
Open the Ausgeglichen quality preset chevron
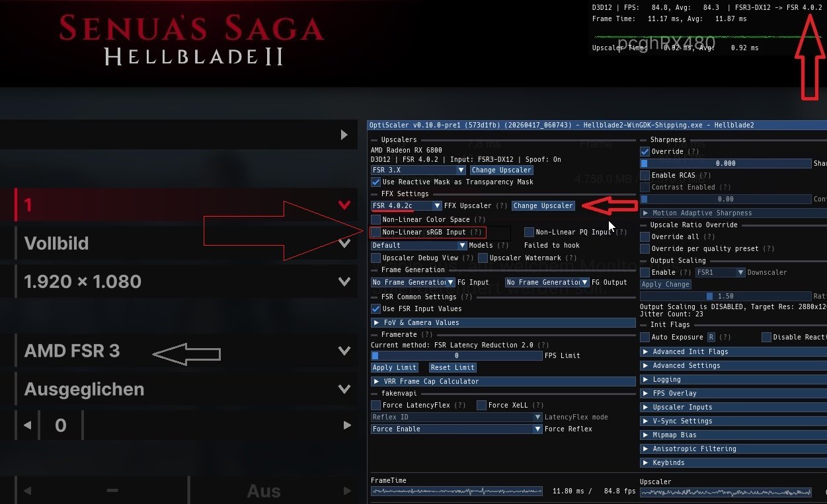[344, 389]
